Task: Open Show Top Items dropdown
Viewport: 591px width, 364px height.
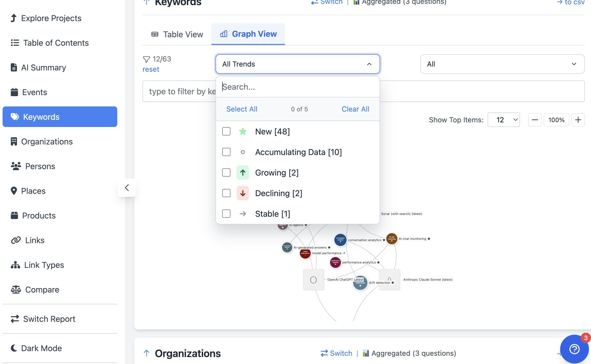Action: [504, 120]
